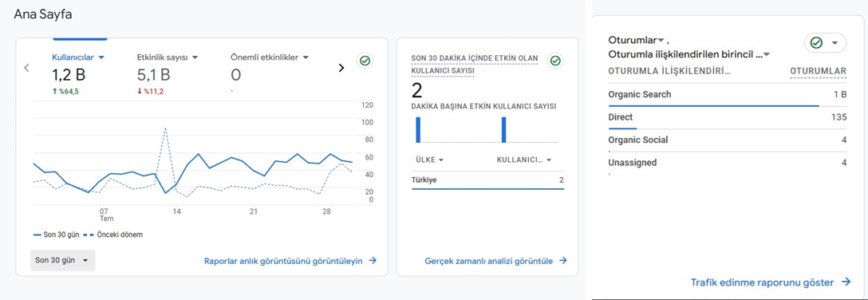Click the second per-minute active user bar
The image size is (868, 300).
coord(503,130)
